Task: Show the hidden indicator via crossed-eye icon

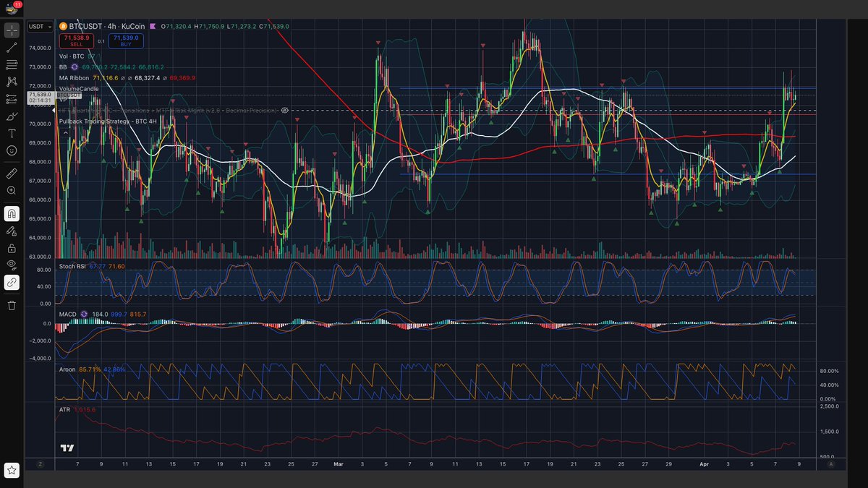Action: coord(285,111)
